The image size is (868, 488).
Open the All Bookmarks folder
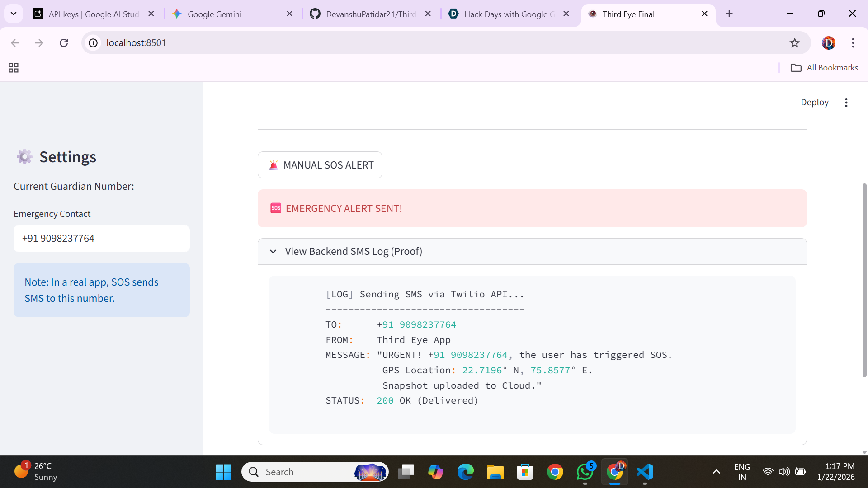(x=824, y=68)
